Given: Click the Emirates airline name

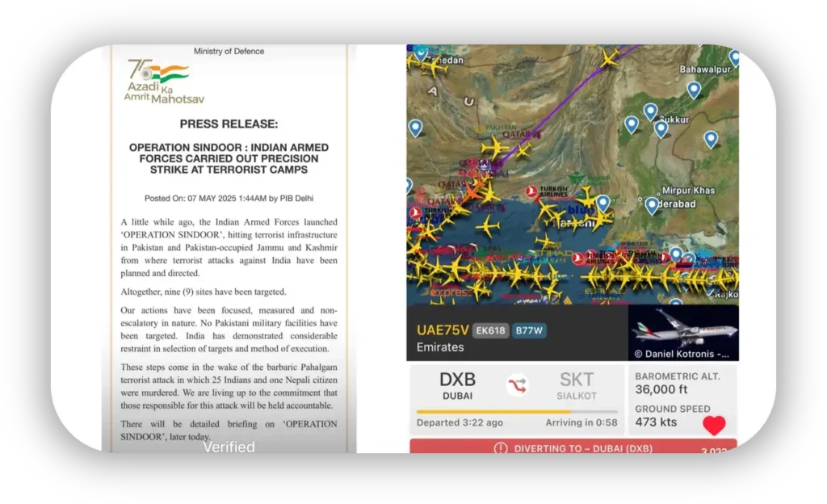Looking at the screenshot, I should (440, 347).
